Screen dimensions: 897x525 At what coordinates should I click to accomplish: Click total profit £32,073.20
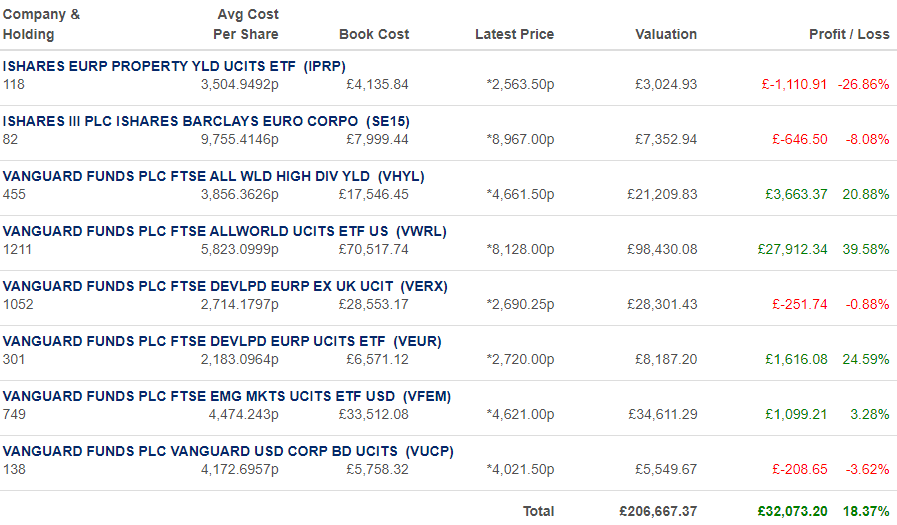coord(792,511)
